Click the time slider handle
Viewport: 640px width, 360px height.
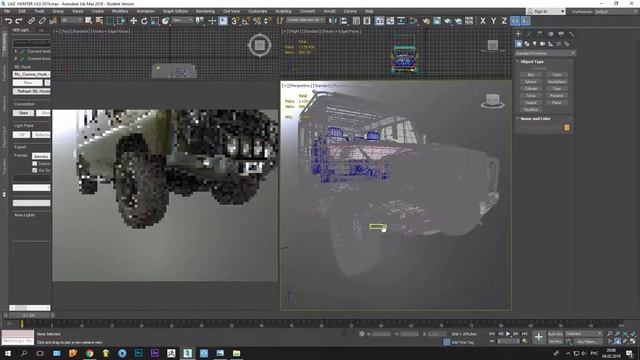tap(29, 316)
